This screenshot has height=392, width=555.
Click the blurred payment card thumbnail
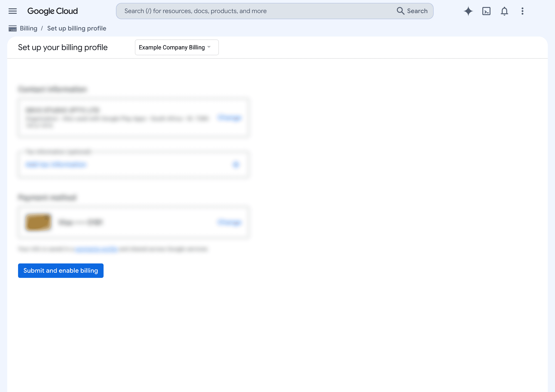(x=38, y=222)
